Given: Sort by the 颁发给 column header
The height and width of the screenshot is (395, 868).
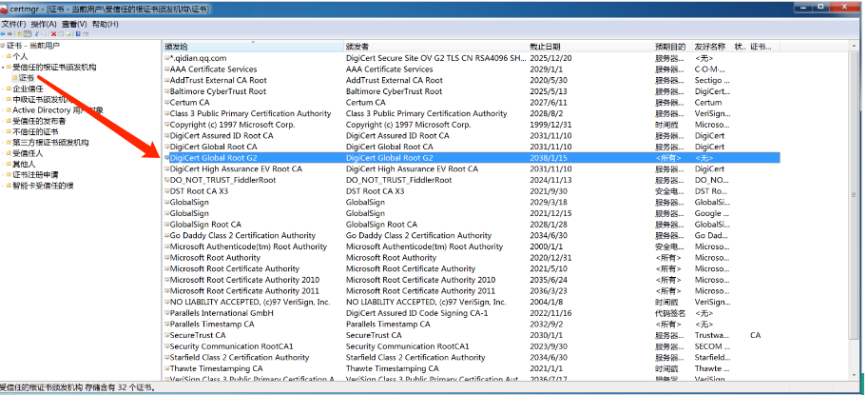Looking at the screenshot, I should (253, 47).
